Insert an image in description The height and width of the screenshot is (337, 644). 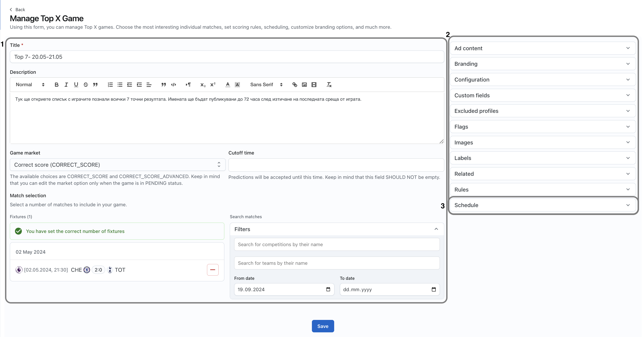tap(304, 85)
